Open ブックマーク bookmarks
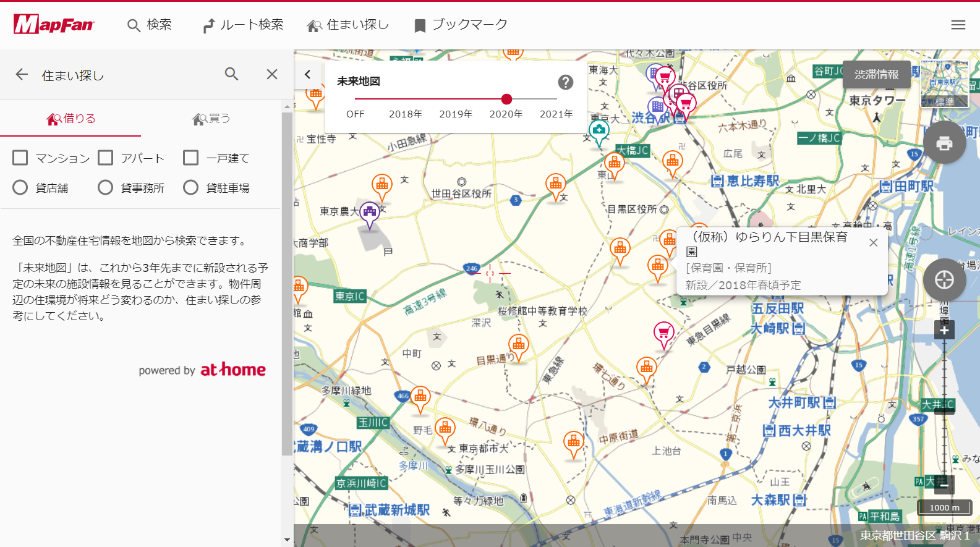 pos(461,25)
